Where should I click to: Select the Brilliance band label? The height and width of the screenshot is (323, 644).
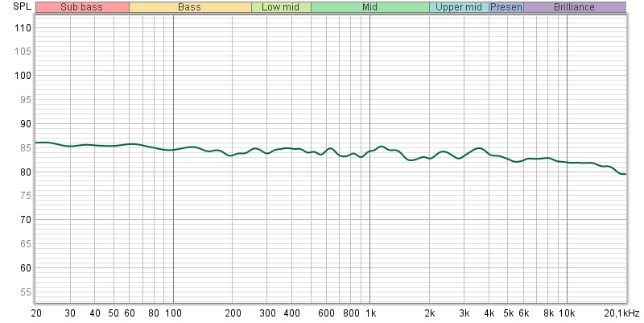[575, 7]
